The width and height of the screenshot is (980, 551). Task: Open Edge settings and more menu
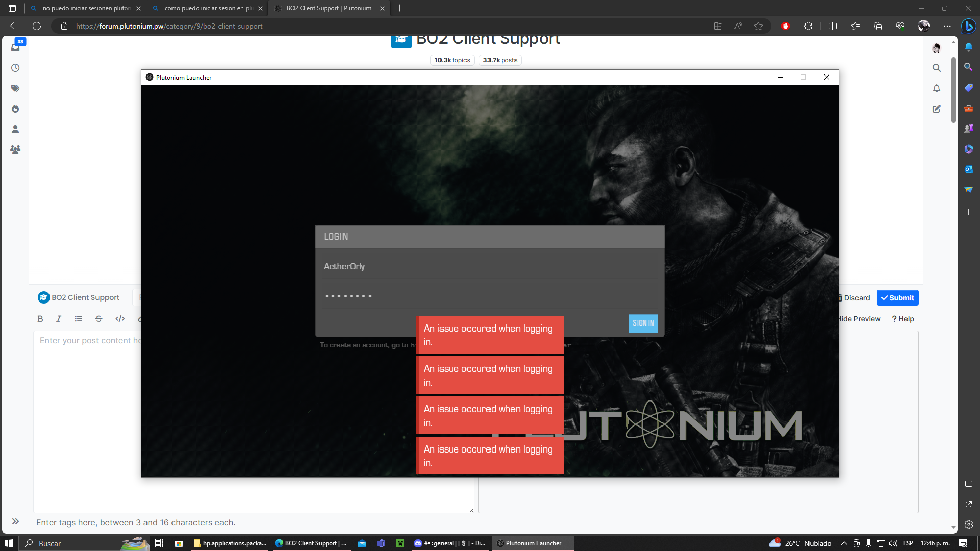tap(947, 26)
